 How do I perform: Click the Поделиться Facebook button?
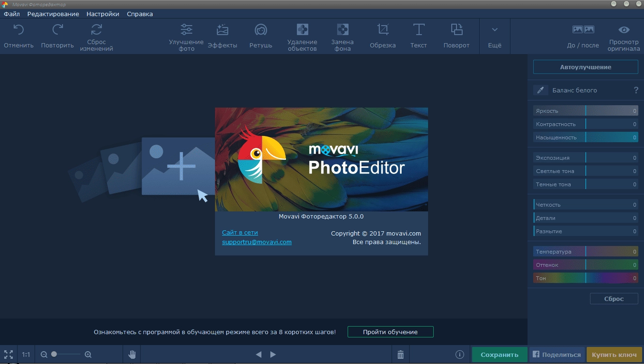tap(557, 355)
